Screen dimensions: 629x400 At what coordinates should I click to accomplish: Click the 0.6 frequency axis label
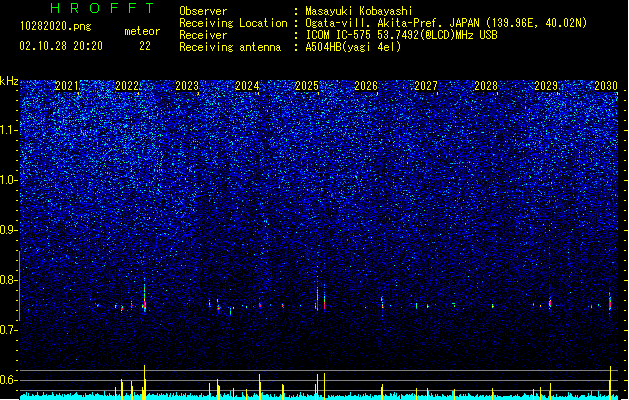9,380
